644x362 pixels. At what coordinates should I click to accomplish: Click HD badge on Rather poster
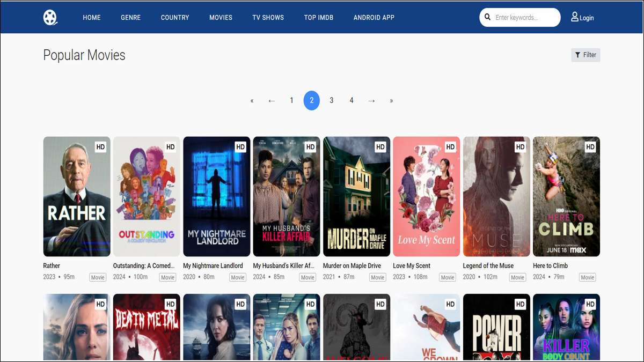pos(100,146)
